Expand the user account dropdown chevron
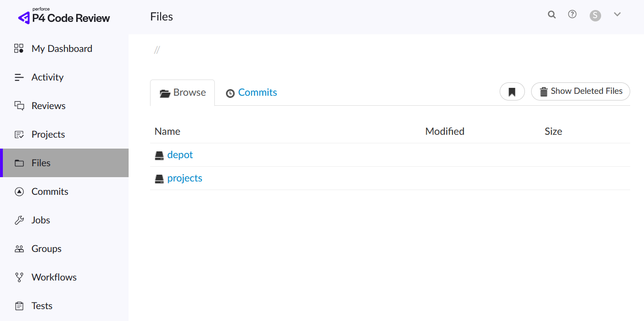Viewport: 644px width, 321px height. [617, 15]
